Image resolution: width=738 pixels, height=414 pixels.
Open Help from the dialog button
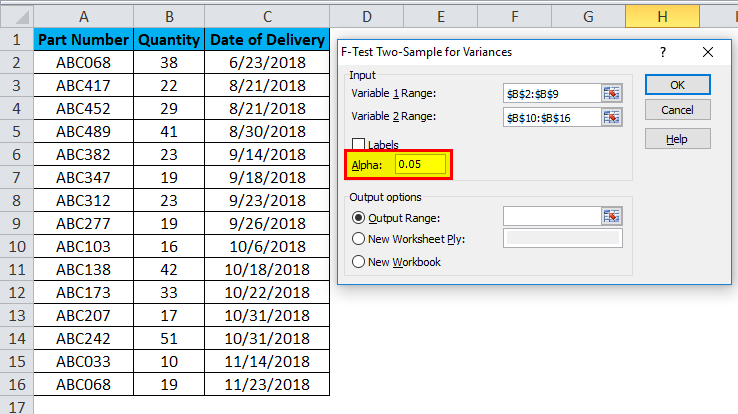tap(677, 138)
